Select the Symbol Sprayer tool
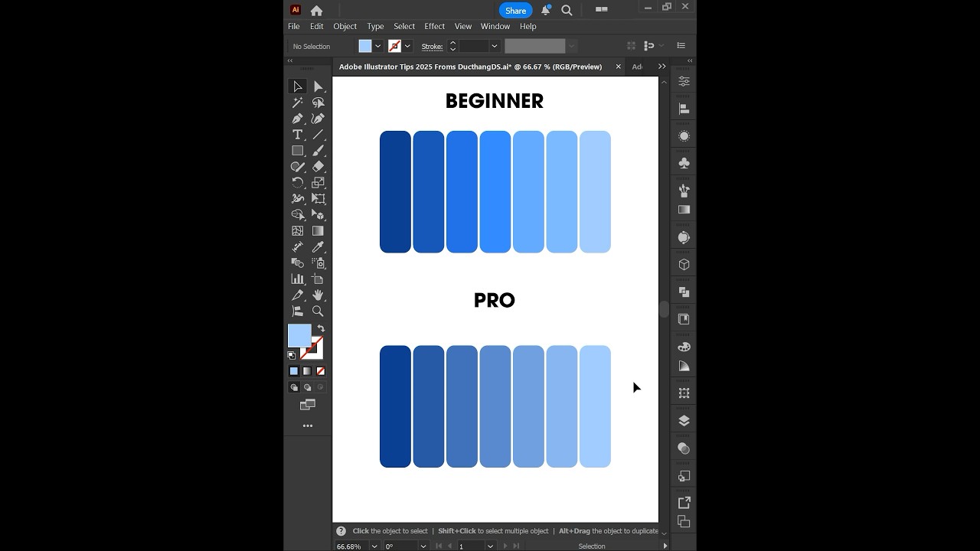This screenshot has width=980, height=551. click(x=318, y=263)
